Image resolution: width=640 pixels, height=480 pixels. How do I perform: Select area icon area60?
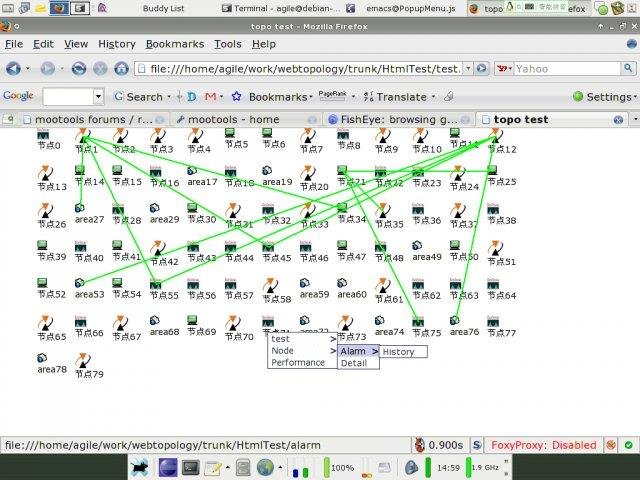[342, 283]
